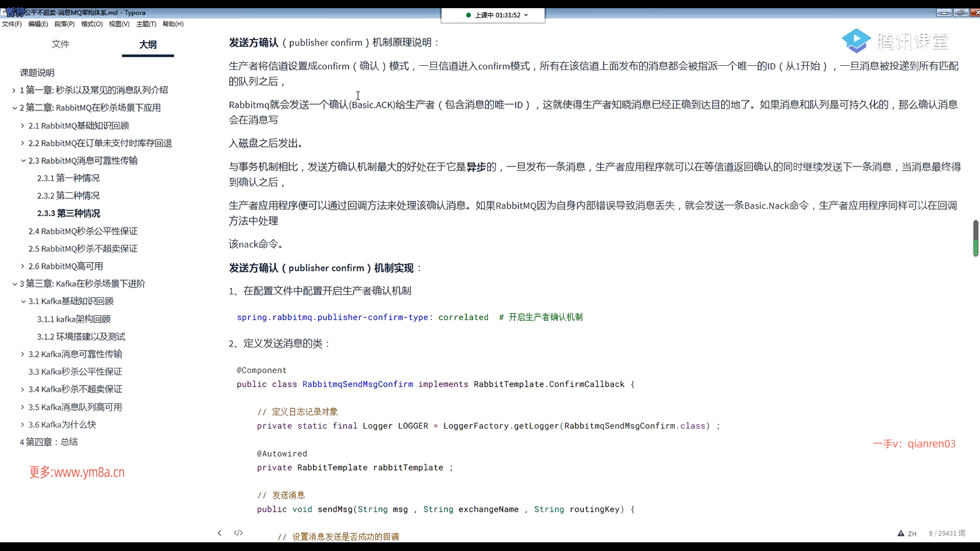Click the Tencent Classroom logo icon
Screen dimensions: 980x551
[x=856, y=41]
